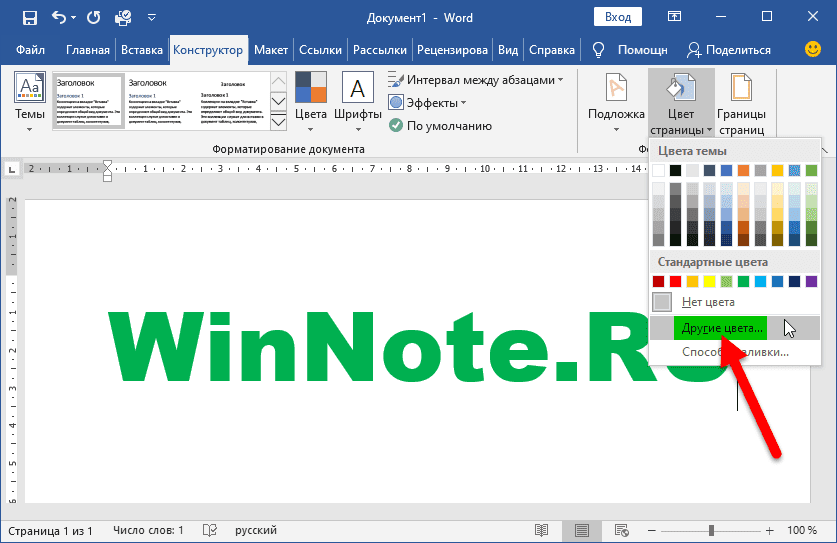Viewport: 837px width, 543px height.
Task: Pick orange theme color swatch
Action: [x=744, y=170]
